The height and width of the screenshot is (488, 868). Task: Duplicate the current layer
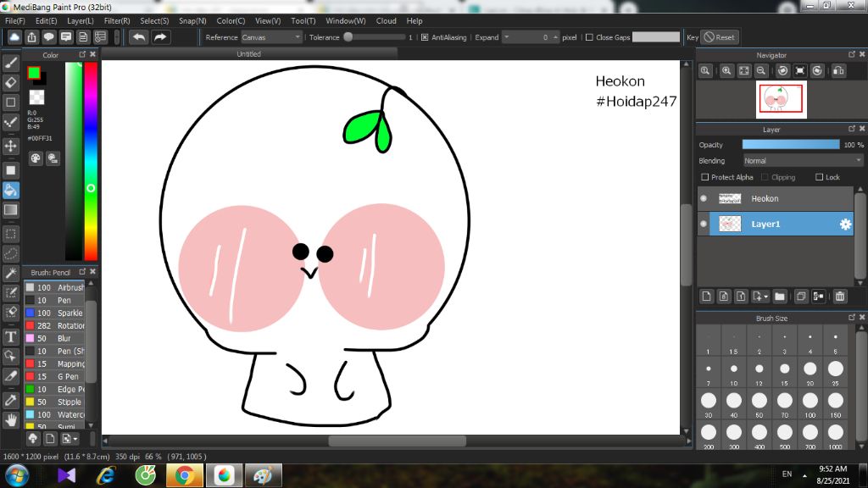(x=800, y=297)
